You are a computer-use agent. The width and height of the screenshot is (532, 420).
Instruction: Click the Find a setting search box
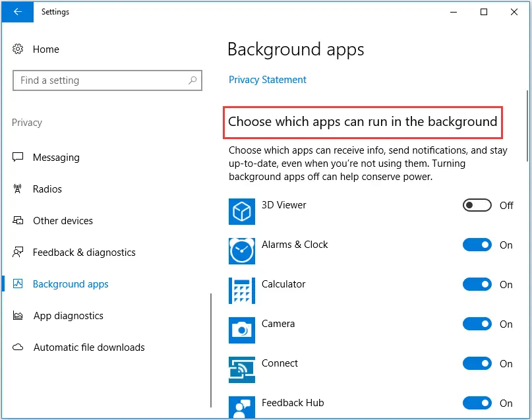107,80
